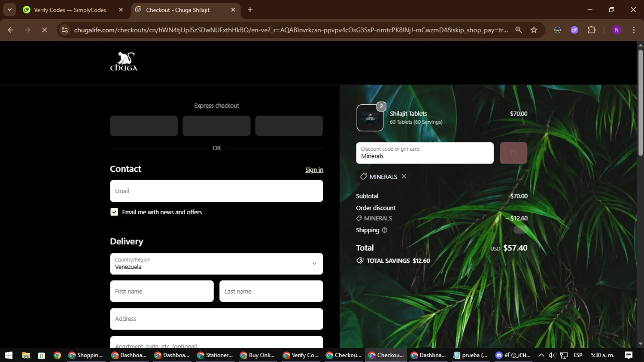This screenshot has height=362, width=644.
Task: Open the prueba Notepad taskbar window
Action: pos(471,355)
